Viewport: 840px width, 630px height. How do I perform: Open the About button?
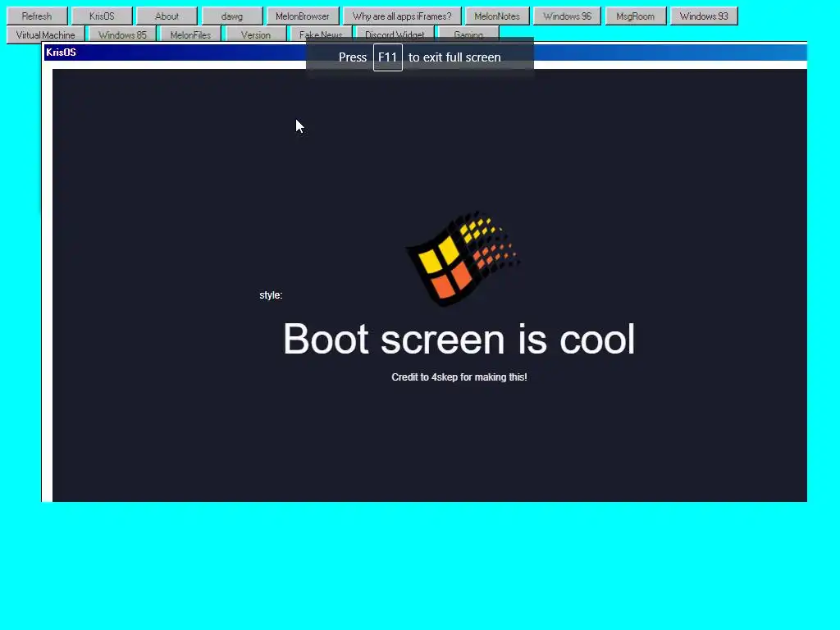pos(167,16)
